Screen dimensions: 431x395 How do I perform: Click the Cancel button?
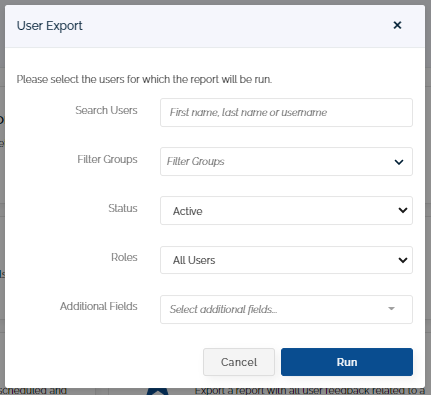click(239, 362)
